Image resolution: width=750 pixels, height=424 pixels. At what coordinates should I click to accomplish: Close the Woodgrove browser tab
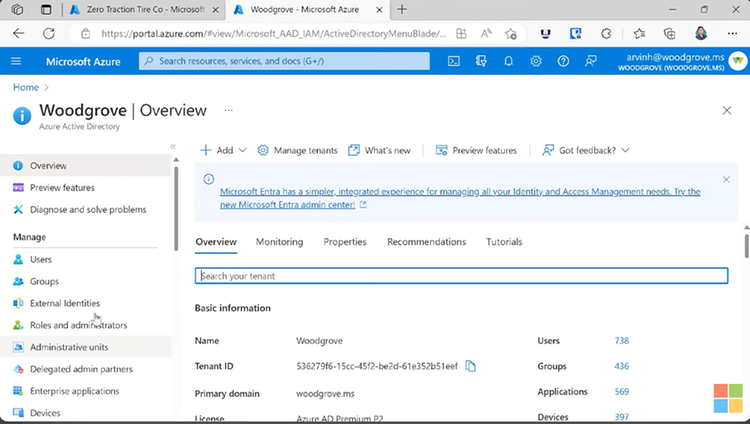pos(379,10)
